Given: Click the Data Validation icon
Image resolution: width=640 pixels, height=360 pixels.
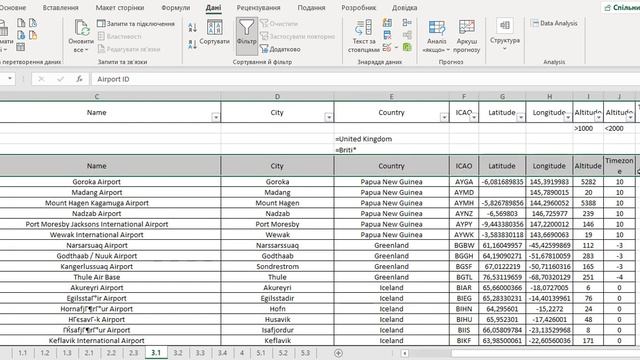Looking at the screenshot, I should click(x=387, y=48).
